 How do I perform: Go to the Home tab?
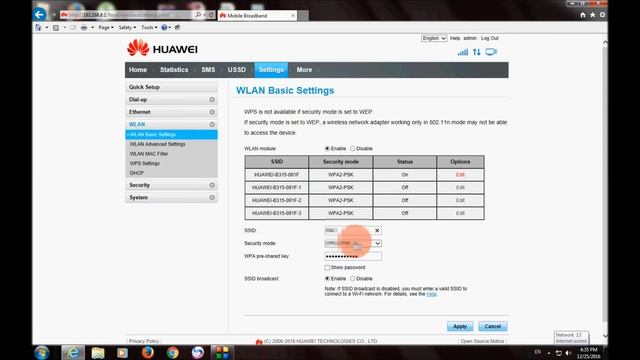pyautogui.click(x=138, y=70)
